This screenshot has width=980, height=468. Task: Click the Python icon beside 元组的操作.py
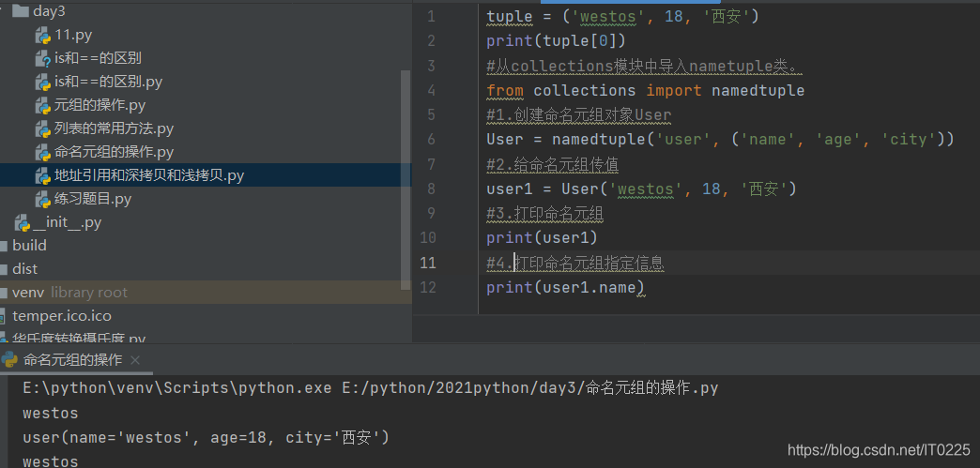42,106
